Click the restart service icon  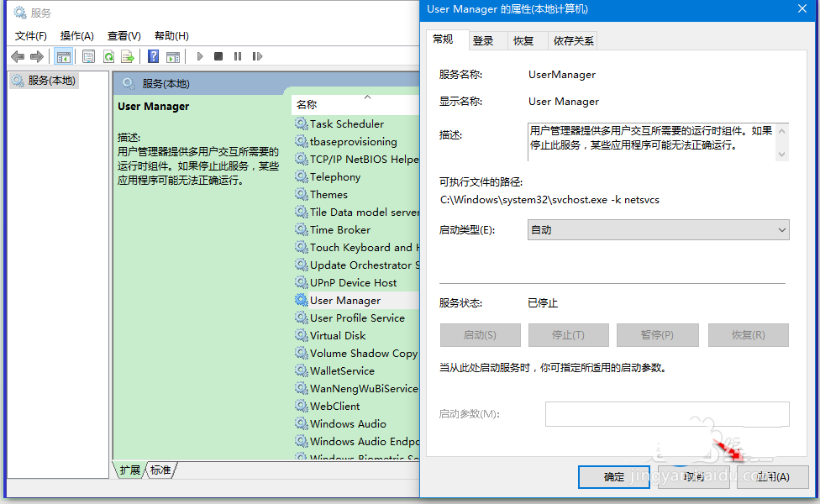(257, 56)
